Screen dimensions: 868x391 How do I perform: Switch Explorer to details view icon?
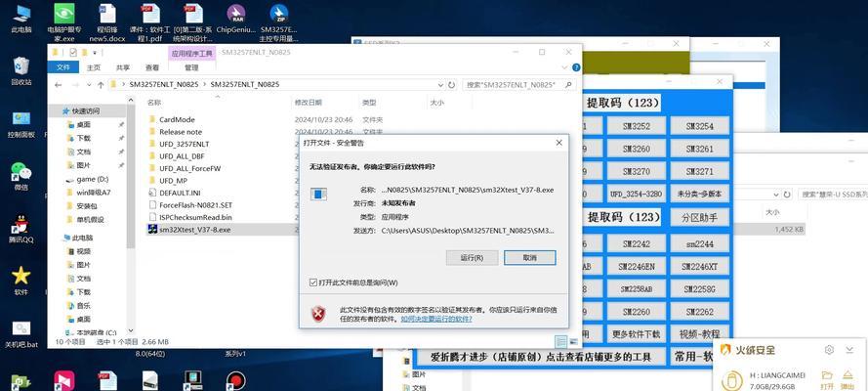pyautogui.click(x=560, y=341)
